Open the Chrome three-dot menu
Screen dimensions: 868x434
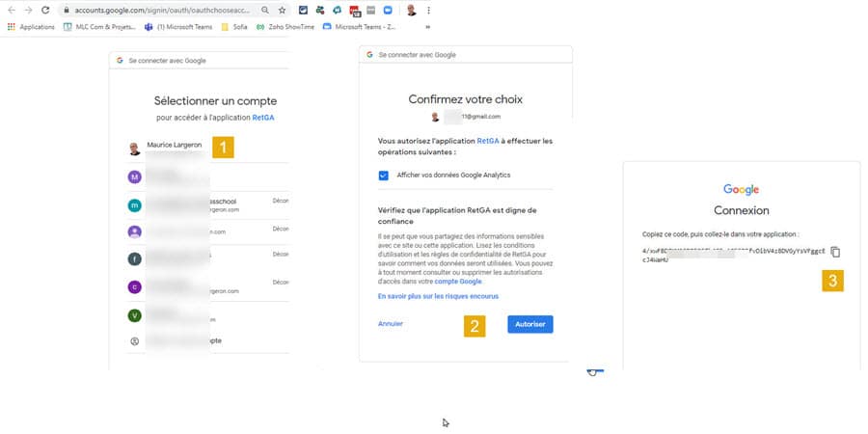pyautogui.click(x=428, y=10)
